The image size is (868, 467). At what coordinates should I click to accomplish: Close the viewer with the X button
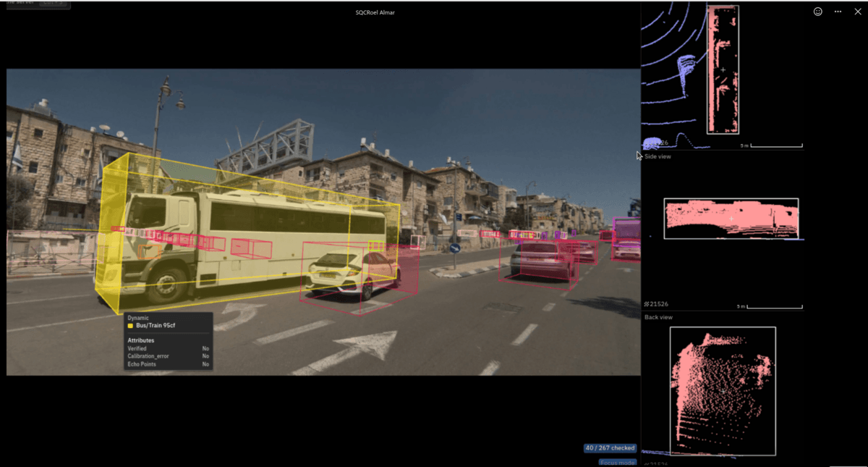pyautogui.click(x=858, y=12)
